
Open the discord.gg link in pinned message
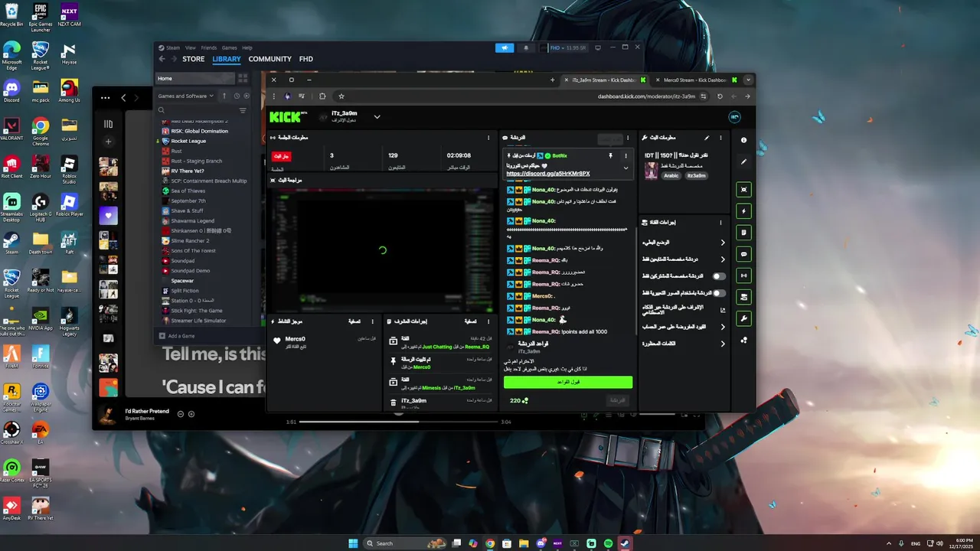pyautogui.click(x=548, y=174)
